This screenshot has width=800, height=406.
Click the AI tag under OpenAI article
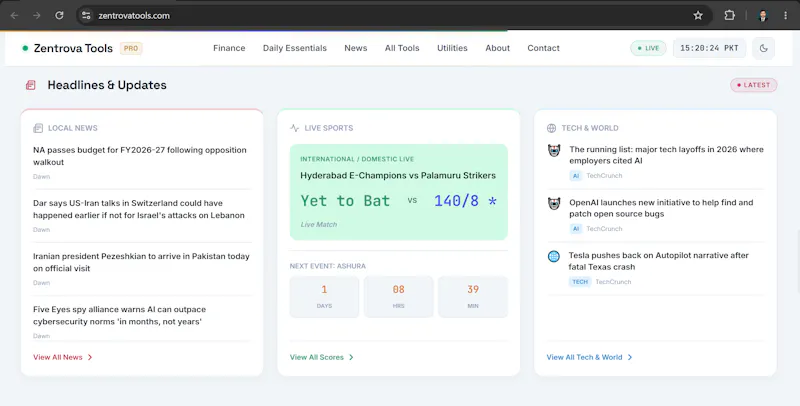point(576,229)
